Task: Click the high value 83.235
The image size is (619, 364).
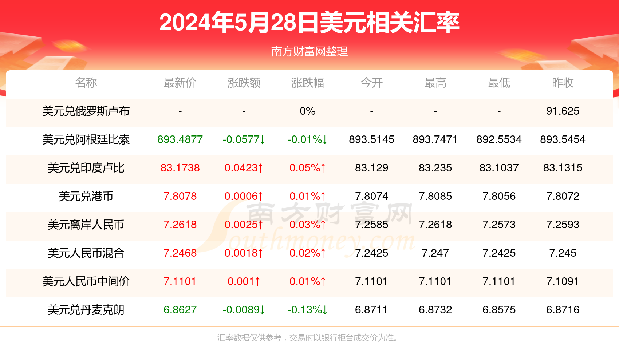Action: point(435,168)
